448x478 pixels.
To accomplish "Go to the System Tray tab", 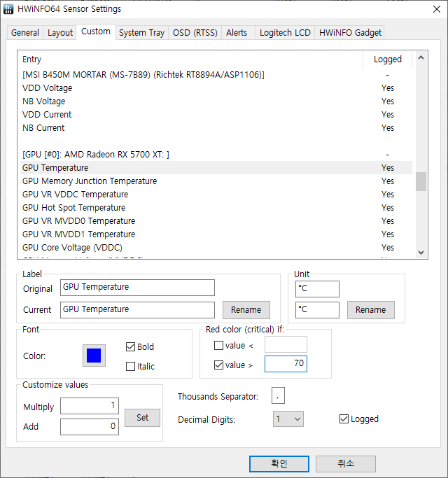I will click(142, 33).
